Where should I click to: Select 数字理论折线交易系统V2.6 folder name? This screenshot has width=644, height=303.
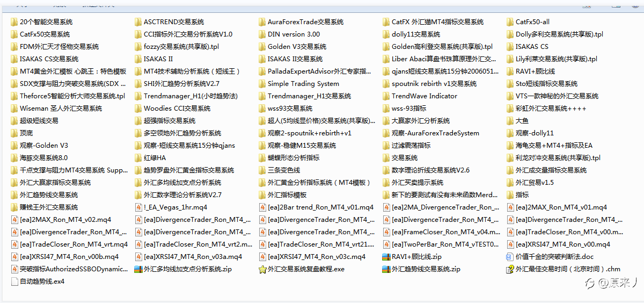(430, 170)
